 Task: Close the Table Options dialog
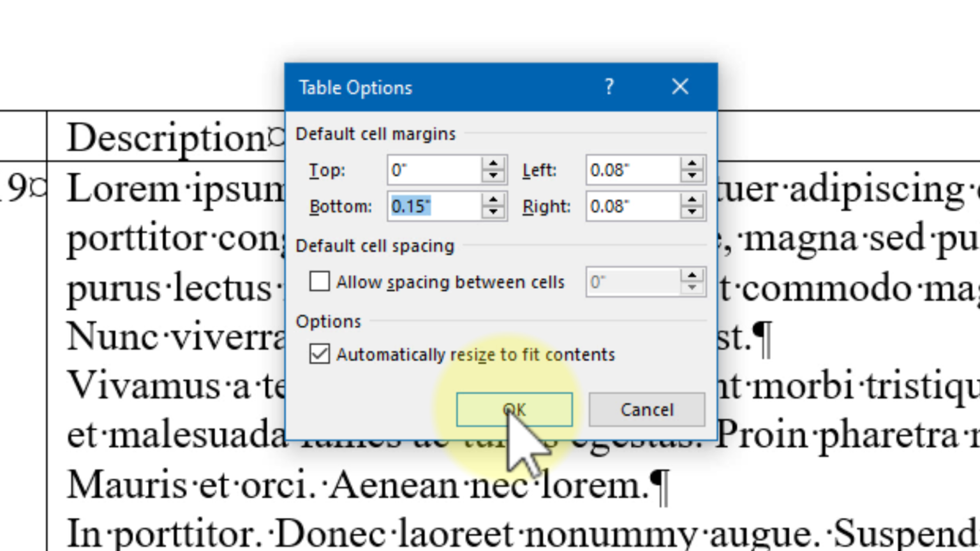coord(680,87)
